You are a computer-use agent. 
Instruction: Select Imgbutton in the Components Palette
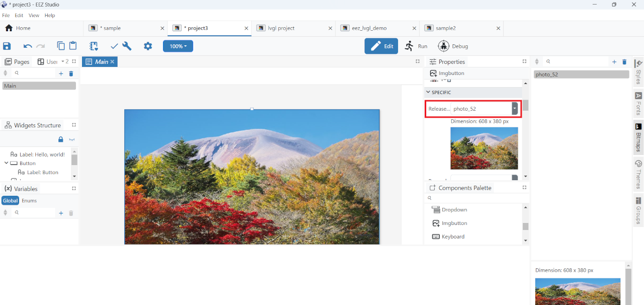pyautogui.click(x=454, y=223)
